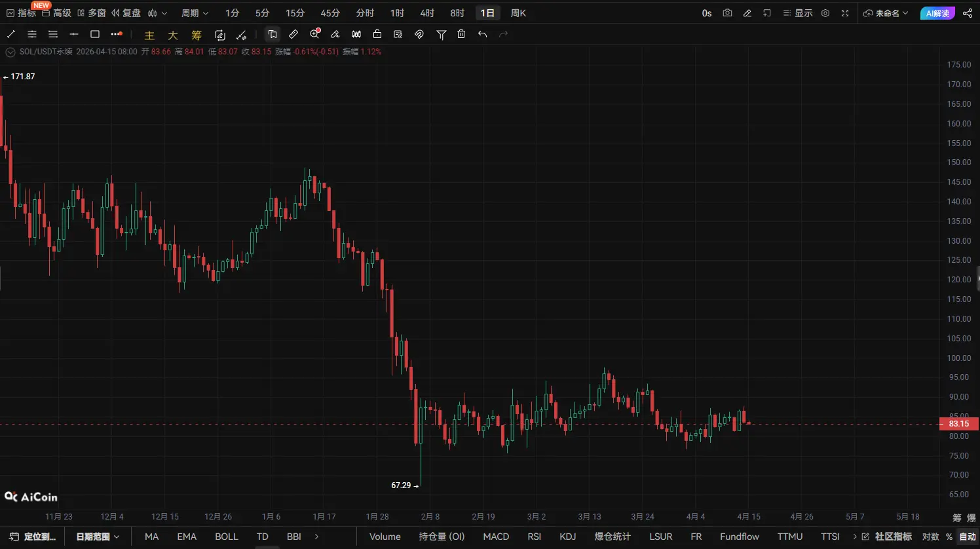Enter fullscreen chart mode
The width and height of the screenshot is (980, 549).
(845, 13)
